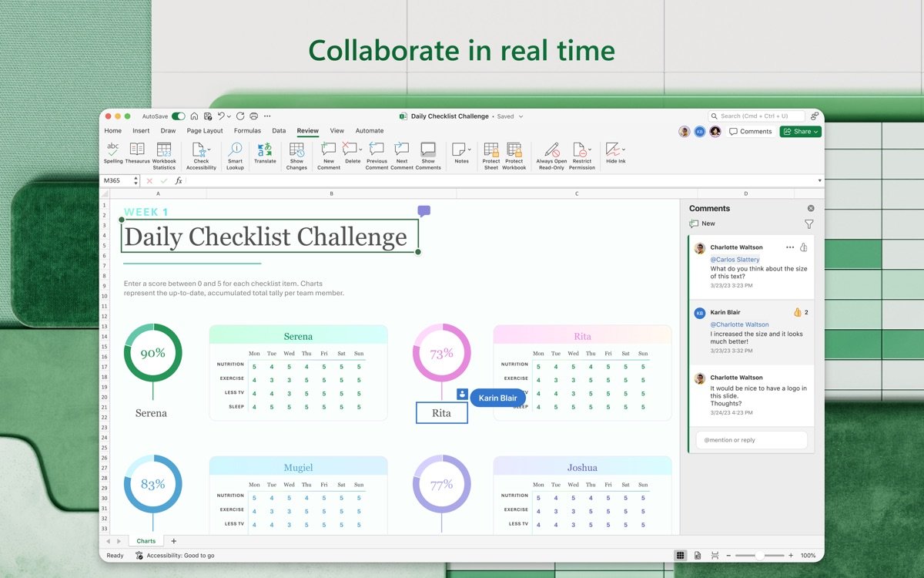Expand the Delete comment dropdown arrow
This screenshot has height=578, width=924.
[361, 149]
